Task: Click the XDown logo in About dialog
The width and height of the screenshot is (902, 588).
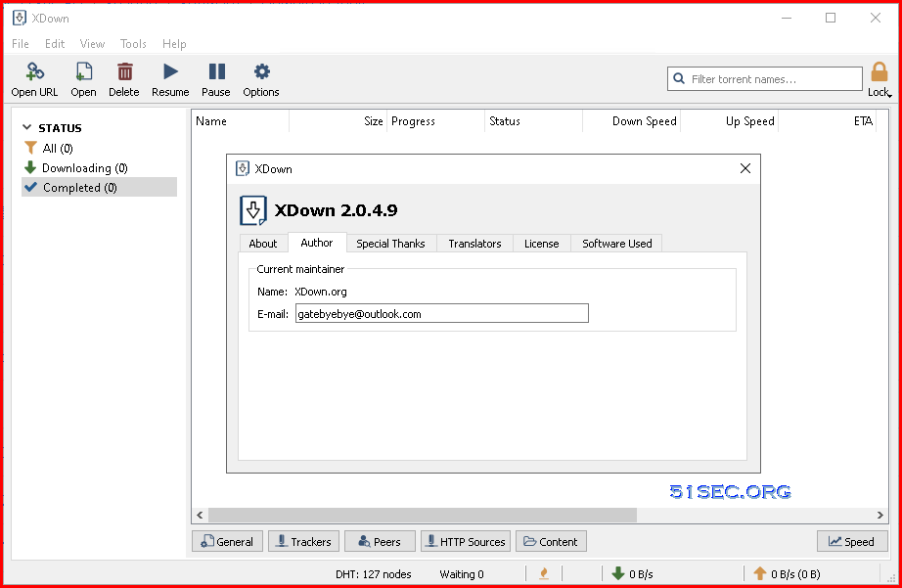Action: click(253, 210)
